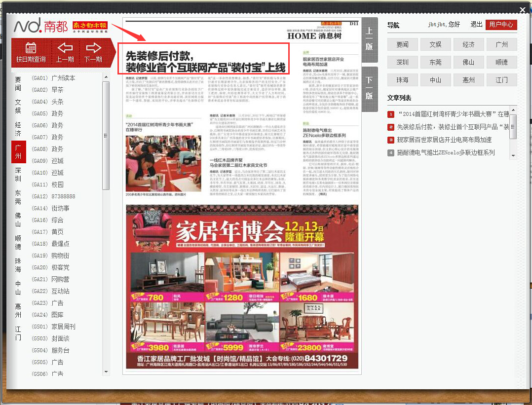
Task: Open page (GA14) 街坊事
Action: (x=50, y=208)
